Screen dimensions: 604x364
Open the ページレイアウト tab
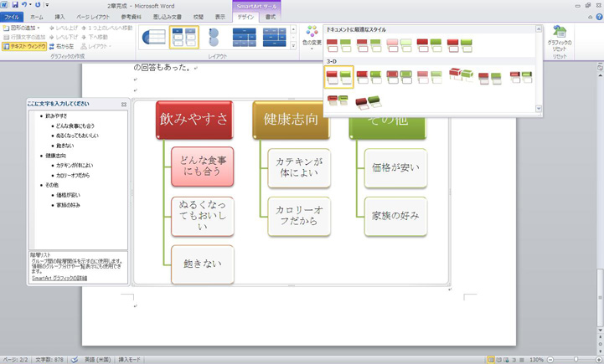tap(92, 17)
